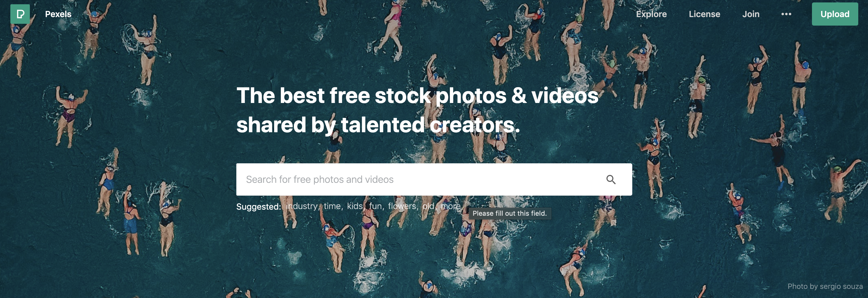Screen dimensions: 868x298
Task: Select the suggested term old
Action: [x=428, y=206]
